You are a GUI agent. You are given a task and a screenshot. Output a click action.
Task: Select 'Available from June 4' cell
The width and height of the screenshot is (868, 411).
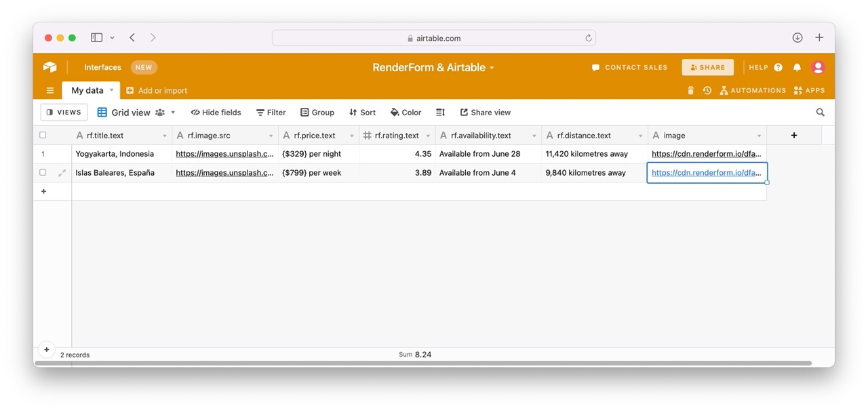point(488,173)
